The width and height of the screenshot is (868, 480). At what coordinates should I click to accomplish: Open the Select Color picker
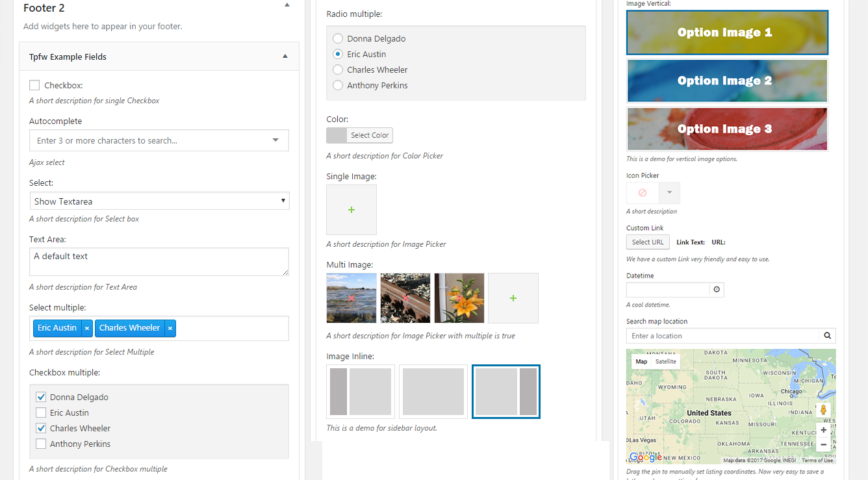pyautogui.click(x=359, y=135)
